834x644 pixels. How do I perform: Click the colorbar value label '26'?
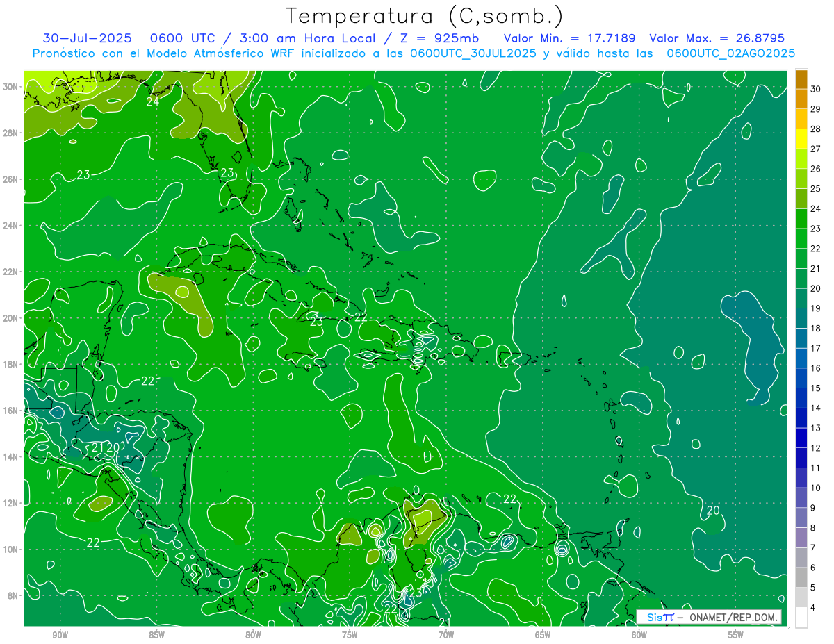[x=816, y=169]
